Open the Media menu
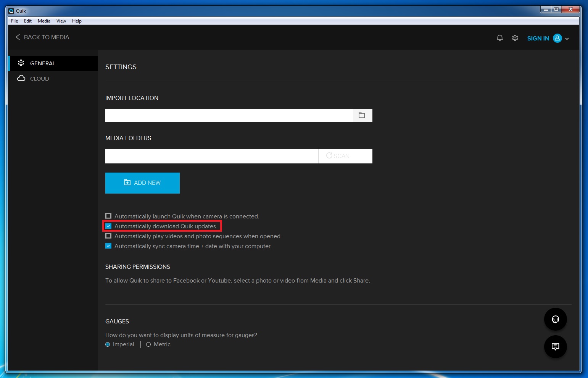This screenshot has width=588, height=378. (44, 21)
